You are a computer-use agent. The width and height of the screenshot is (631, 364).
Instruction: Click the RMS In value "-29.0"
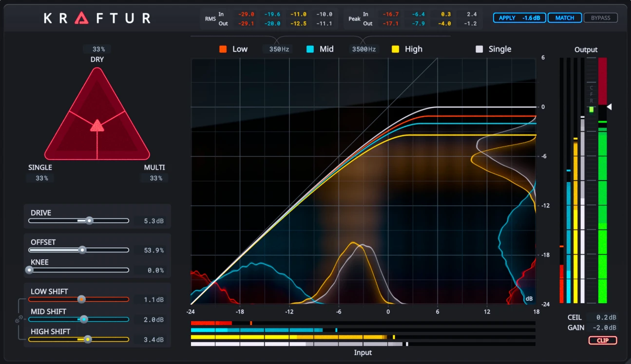point(246,15)
